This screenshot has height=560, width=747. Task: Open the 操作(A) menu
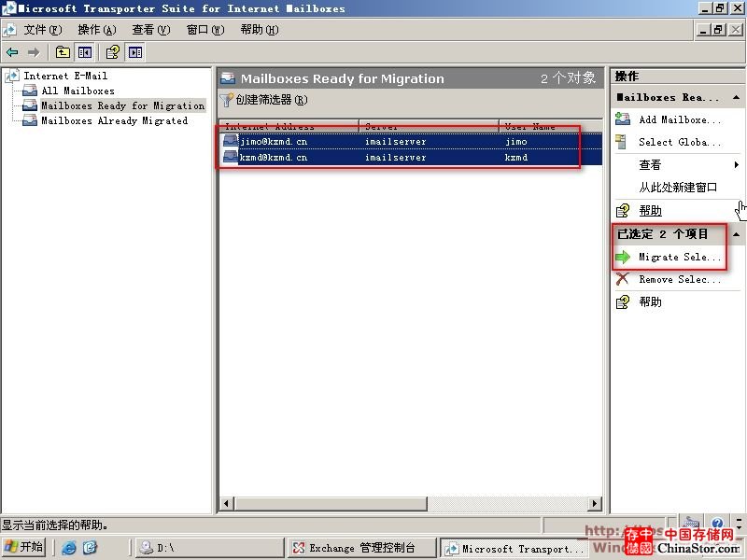tap(97, 30)
